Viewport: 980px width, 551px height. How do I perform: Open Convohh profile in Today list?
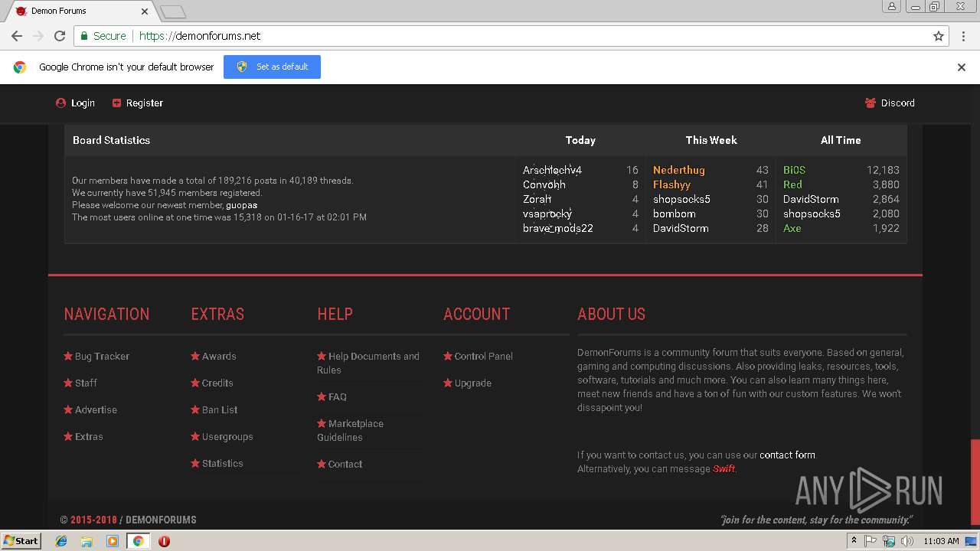click(544, 184)
